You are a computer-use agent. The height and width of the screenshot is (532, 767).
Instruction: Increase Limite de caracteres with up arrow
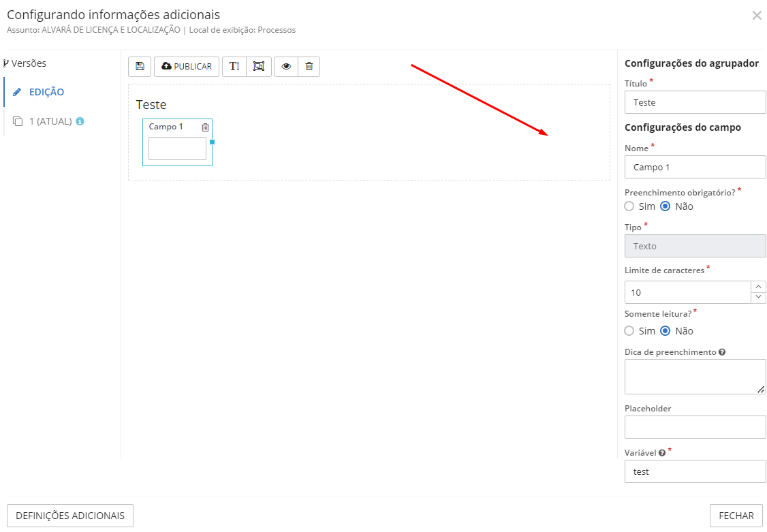click(758, 287)
